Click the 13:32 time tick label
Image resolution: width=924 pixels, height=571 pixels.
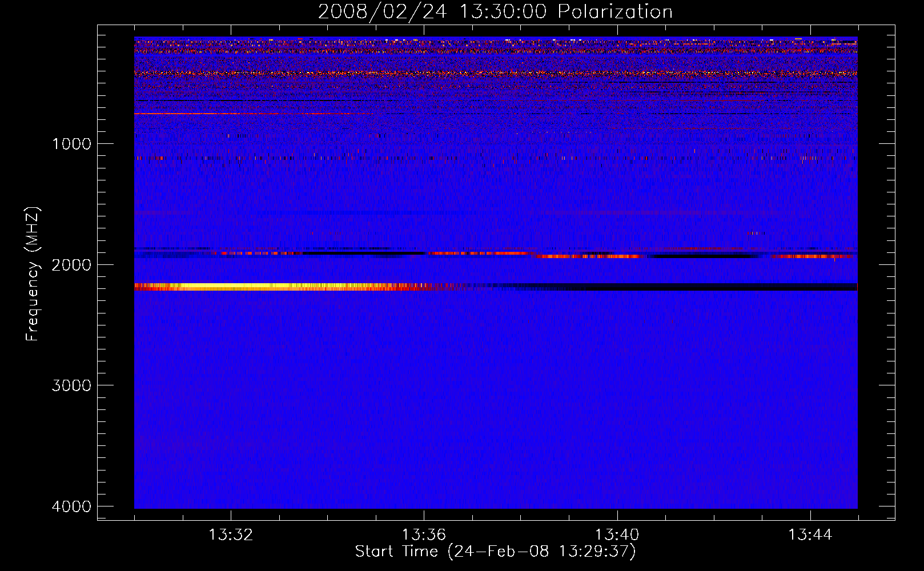tap(231, 535)
